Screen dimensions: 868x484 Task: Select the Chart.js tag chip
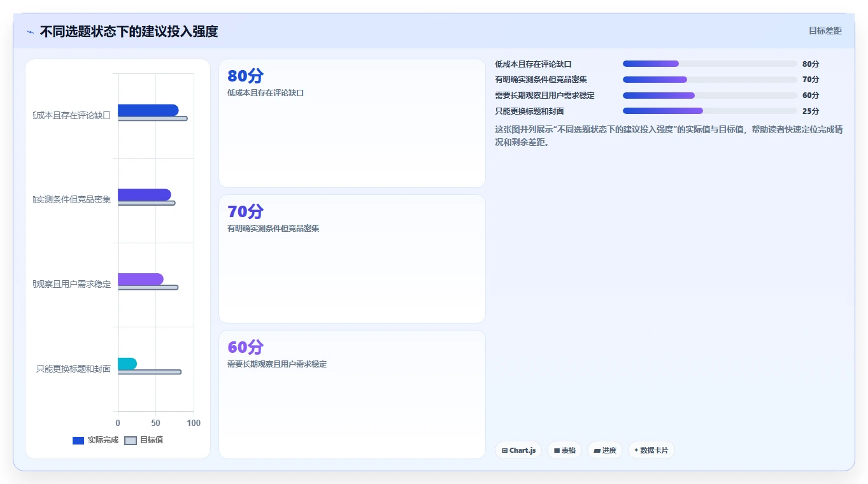coord(518,450)
